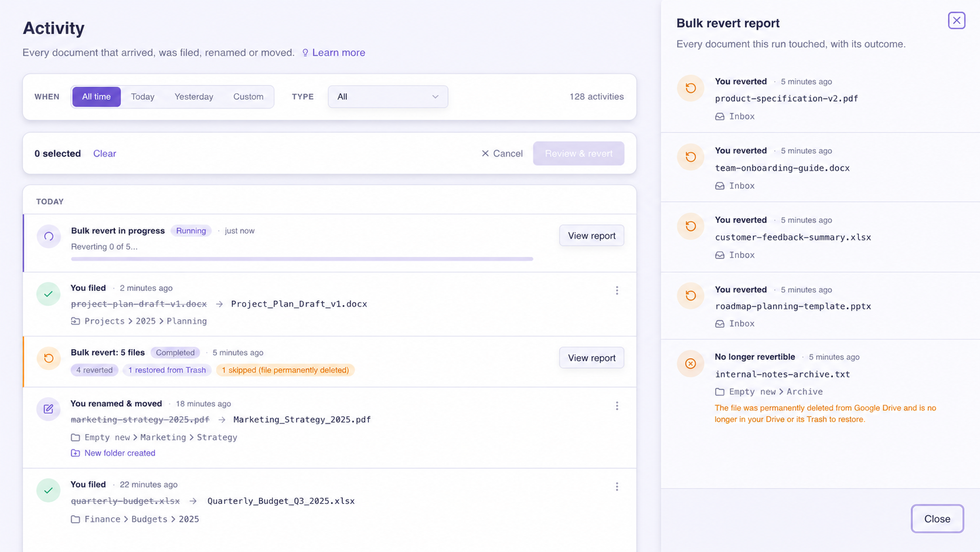Click the bulk revert progress bar

click(x=302, y=259)
